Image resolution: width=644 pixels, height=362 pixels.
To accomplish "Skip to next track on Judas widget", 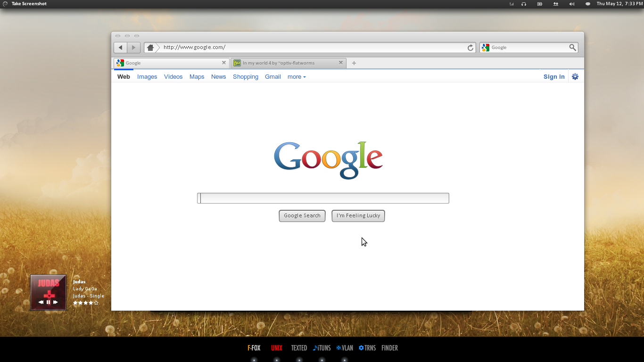I will (56, 302).
